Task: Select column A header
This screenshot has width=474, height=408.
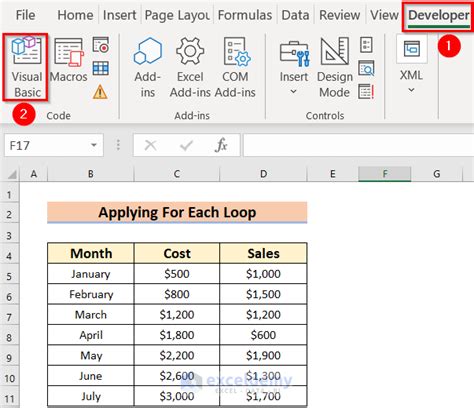Action: 34,174
